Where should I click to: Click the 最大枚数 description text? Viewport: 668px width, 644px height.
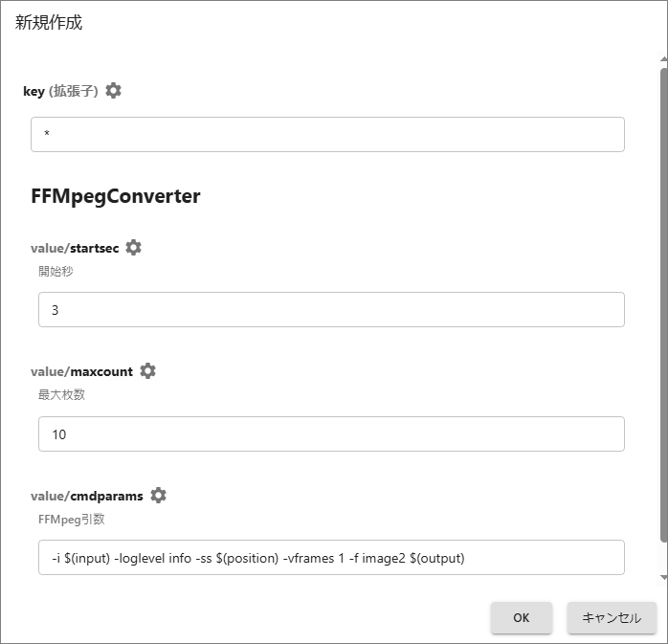[61, 394]
